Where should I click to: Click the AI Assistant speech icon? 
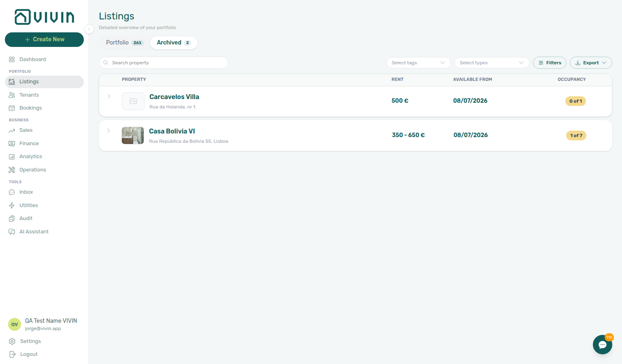pyautogui.click(x=12, y=232)
